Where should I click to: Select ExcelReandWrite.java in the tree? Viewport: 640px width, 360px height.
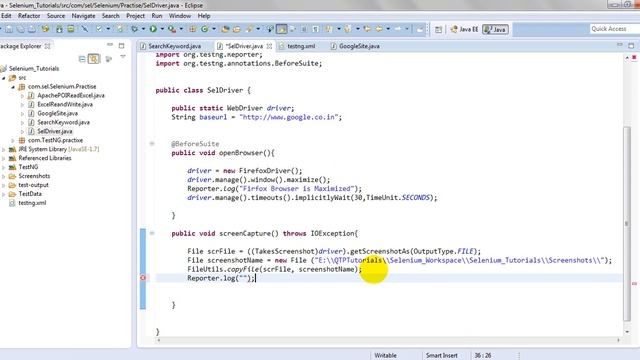point(65,104)
